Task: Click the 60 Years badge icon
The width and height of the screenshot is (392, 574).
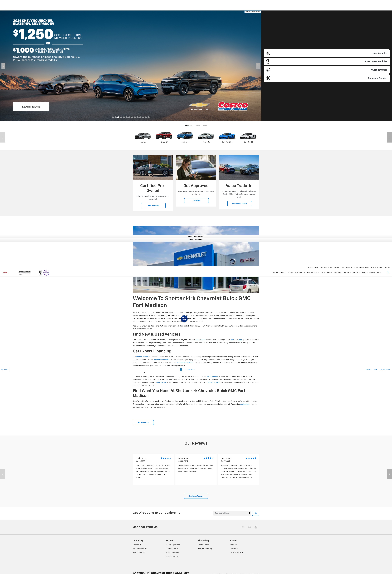Action: (x=40, y=273)
